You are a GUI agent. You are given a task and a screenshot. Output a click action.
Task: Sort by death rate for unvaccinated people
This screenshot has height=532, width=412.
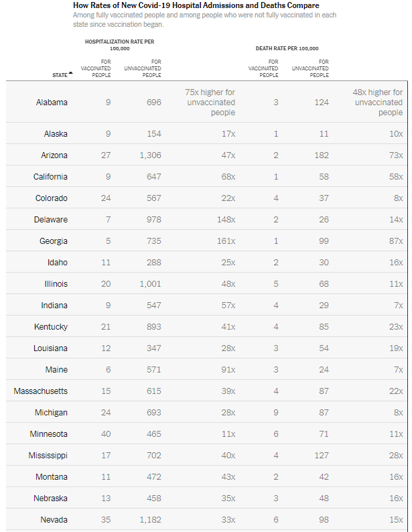[x=310, y=68]
